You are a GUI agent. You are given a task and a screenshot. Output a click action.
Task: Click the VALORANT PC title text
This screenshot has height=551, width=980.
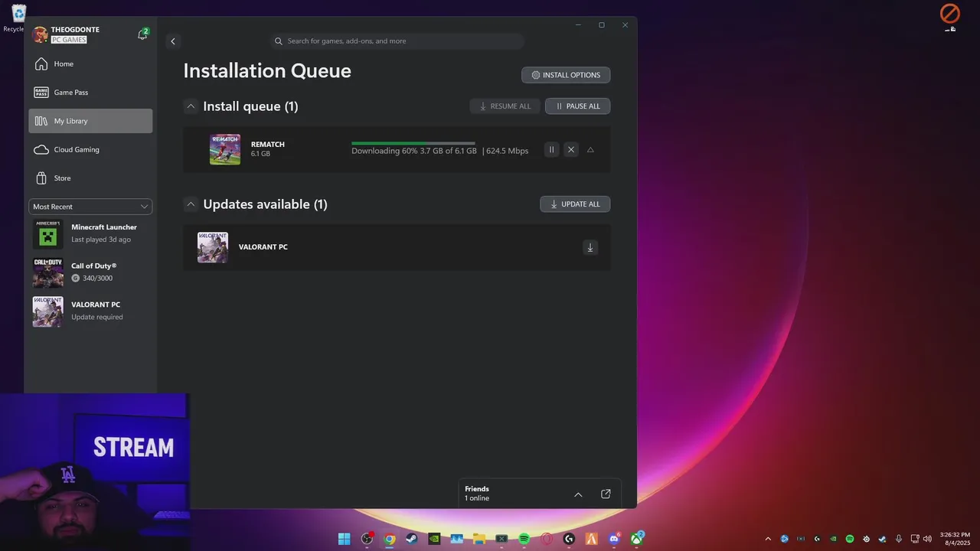[x=263, y=247]
